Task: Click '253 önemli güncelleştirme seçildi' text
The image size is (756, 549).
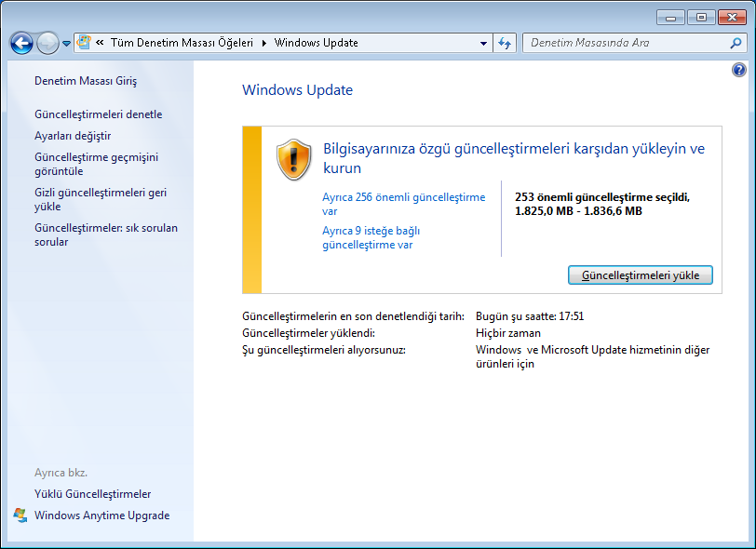Action: click(602, 197)
